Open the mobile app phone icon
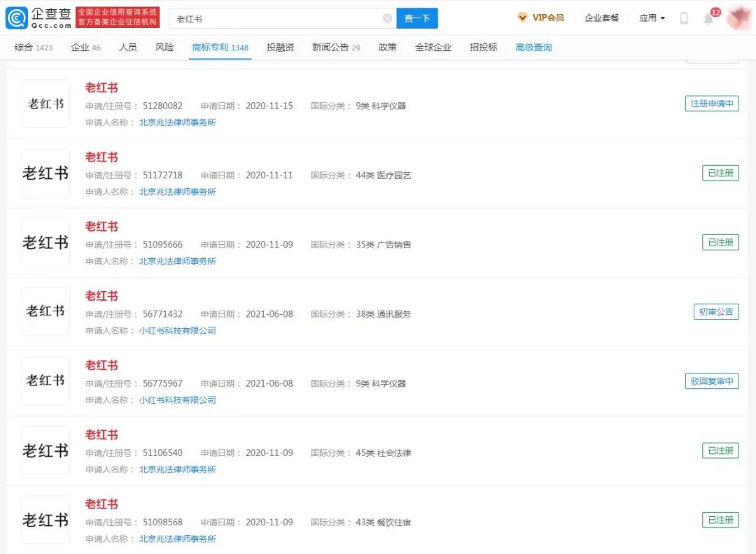The height and width of the screenshot is (554, 756). click(684, 17)
